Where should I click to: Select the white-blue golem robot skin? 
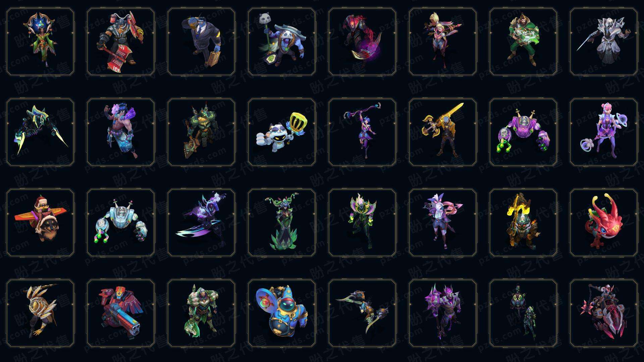tap(121, 223)
